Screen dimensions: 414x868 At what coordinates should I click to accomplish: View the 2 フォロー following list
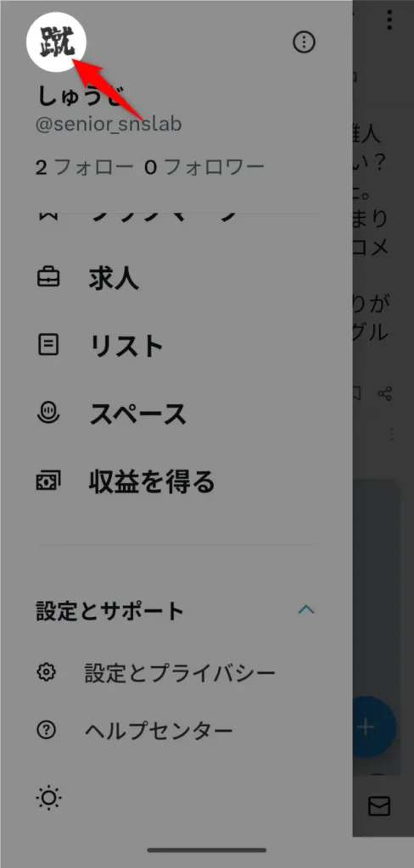pos(84,167)
